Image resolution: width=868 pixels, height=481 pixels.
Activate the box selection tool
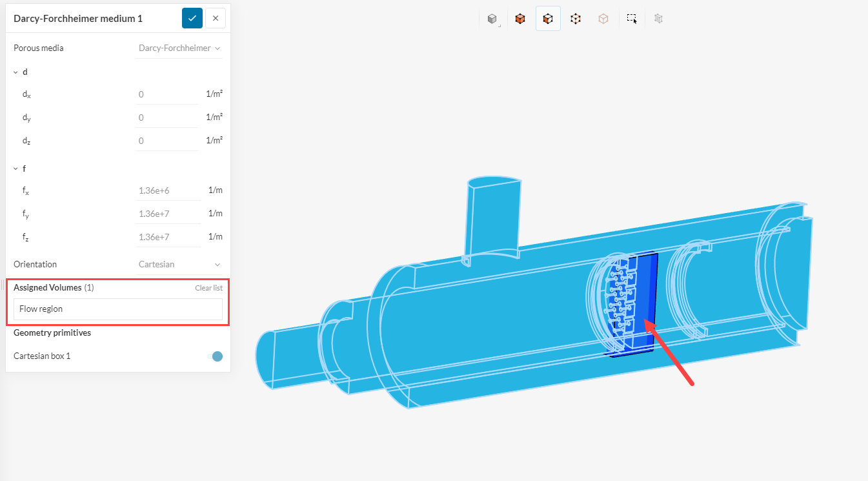[632, 19]
